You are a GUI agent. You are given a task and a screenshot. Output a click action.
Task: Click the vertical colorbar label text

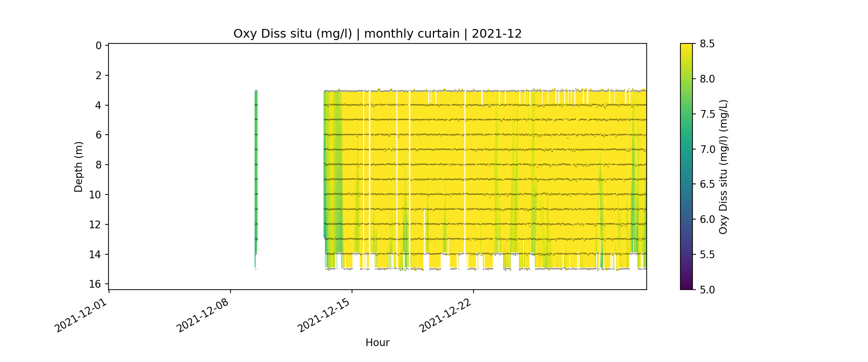click(723, 167)
